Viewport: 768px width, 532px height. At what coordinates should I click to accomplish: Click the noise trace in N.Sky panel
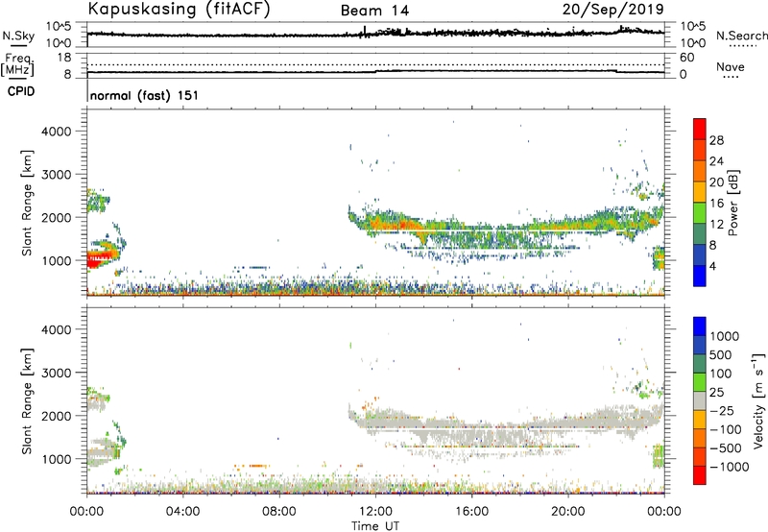click(375, 33)
